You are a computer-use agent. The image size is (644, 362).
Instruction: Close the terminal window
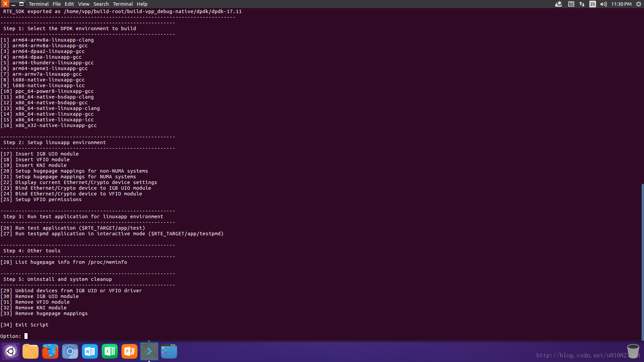click(x=5, y=4)
